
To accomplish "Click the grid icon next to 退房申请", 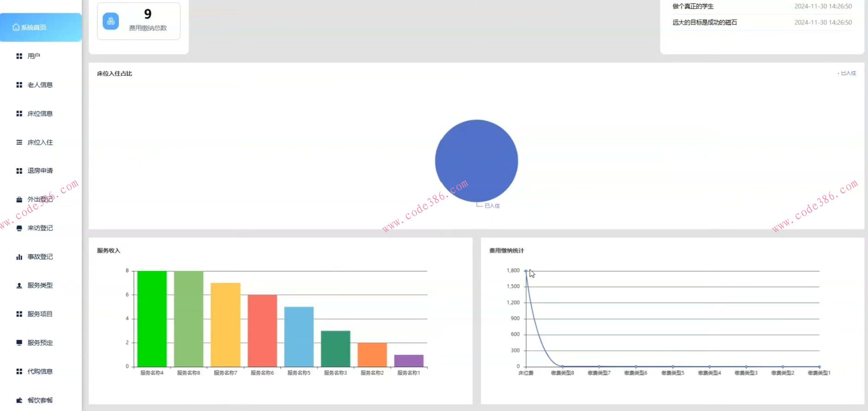I will pos(19,171).
